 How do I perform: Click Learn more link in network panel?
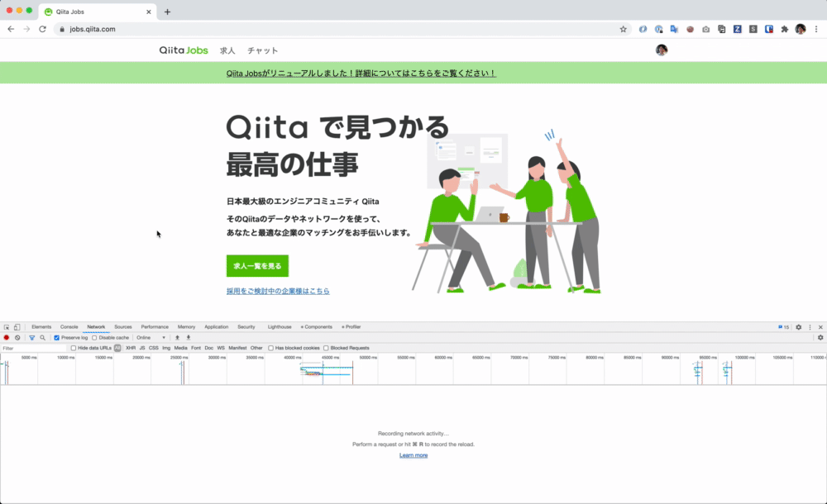pos(413,455)
